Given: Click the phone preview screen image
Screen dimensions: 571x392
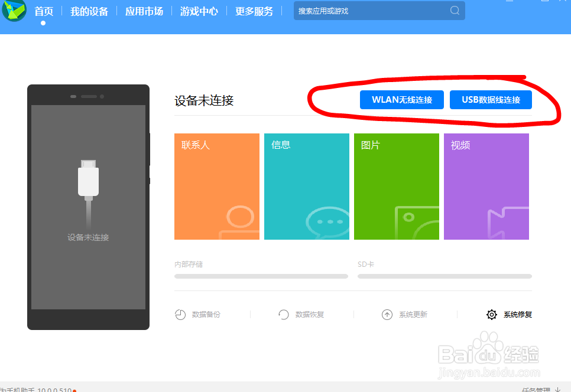Looking at the screenshot, I should pyautogui.click(x=88, y=207).
